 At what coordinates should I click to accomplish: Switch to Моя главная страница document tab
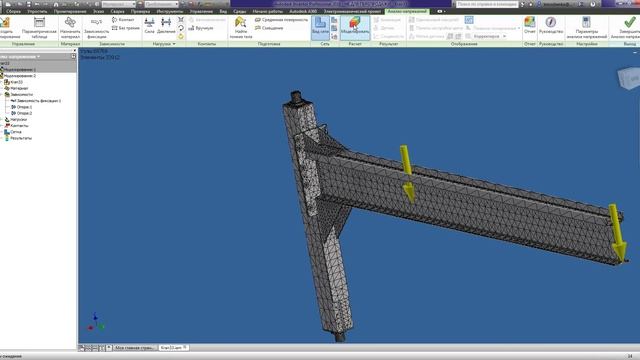(134, 348)
